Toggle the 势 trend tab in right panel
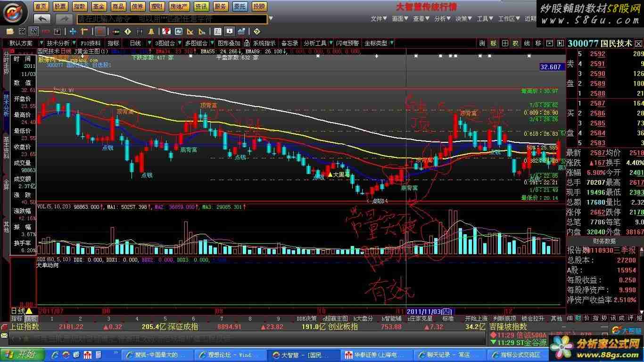This screenshot has height=362, width=644. tap(604, 319)
